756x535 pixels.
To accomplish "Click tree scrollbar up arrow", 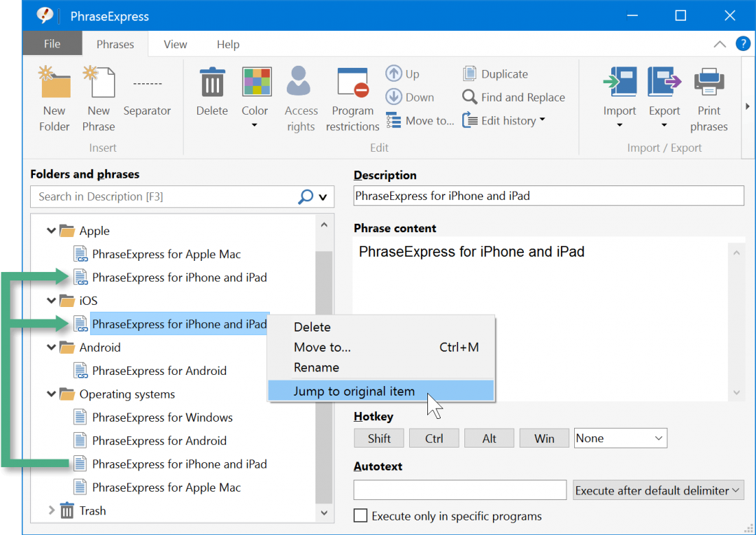I will point(324,224).
